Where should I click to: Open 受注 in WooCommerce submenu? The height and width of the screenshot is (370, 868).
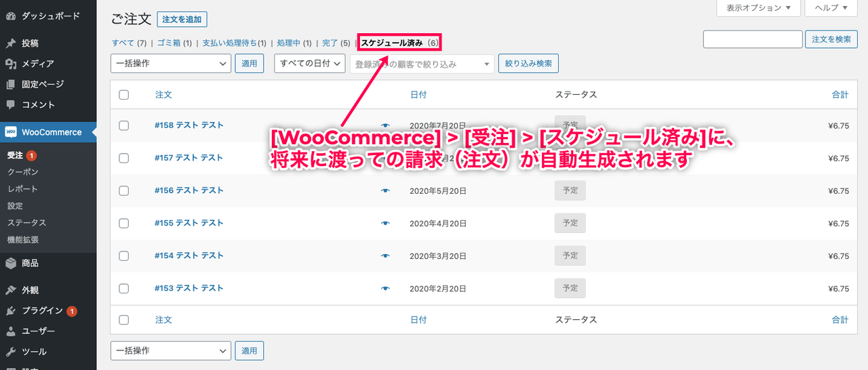[x=15, y=155]
